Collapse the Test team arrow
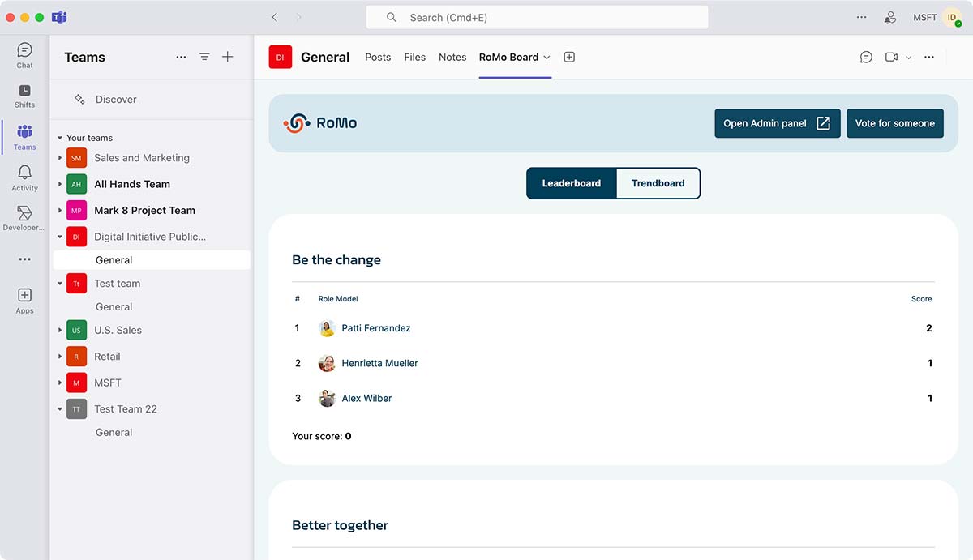This screenshot has width=973, height=560. (60, 284)
